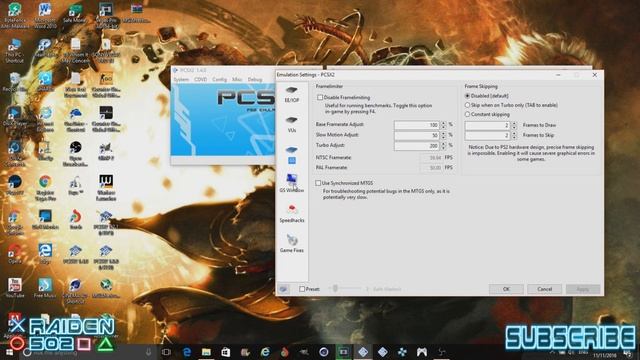Toggle the Preset checkbox
This screenshot has width=640, height=360.
tap(302, 289)
